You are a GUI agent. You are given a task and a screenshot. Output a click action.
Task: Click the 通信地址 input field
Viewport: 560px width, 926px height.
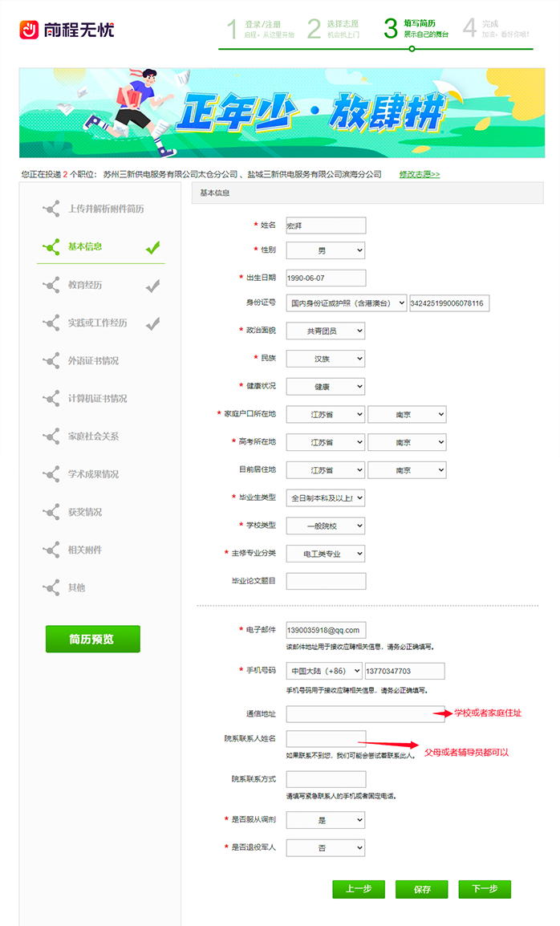(365, 714)
